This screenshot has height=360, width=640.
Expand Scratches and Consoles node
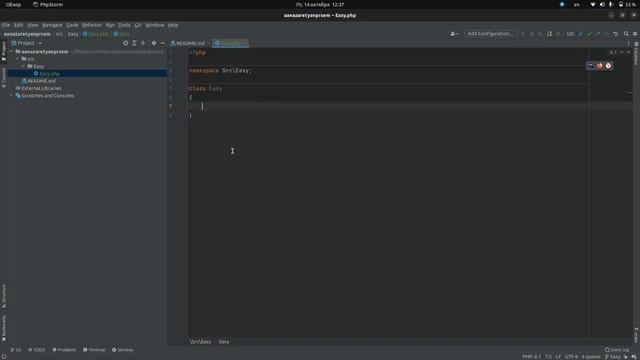click(x=12, y=96)
